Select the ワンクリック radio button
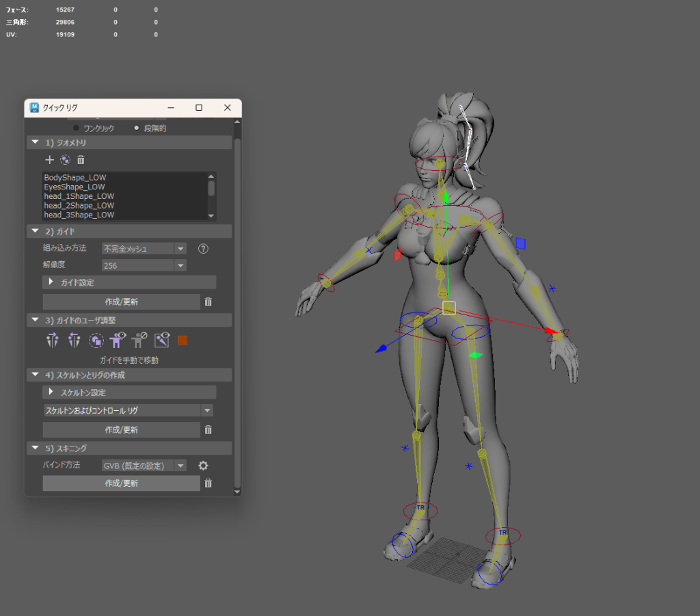This screenshot has height=616, width=700. coord(77,128)
